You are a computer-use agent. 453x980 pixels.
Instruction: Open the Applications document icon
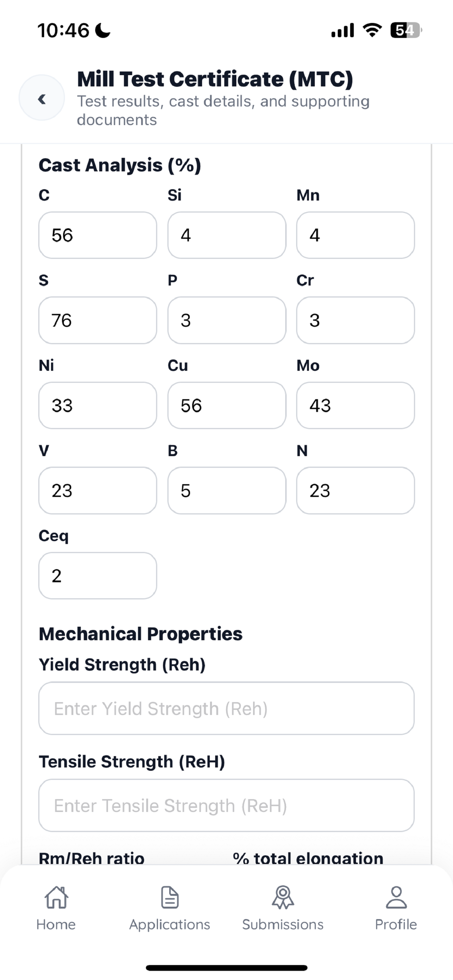click(x=170, y=897)
